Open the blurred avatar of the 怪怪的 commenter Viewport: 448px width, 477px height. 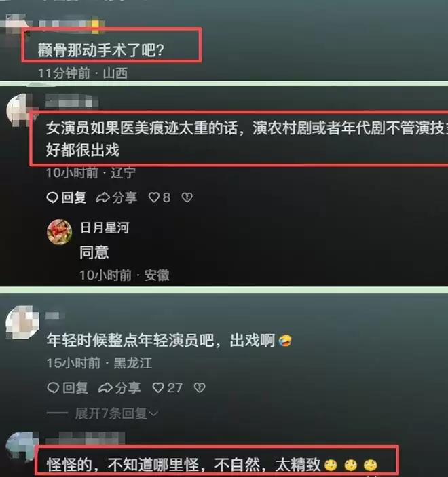(x=22, y=446)
